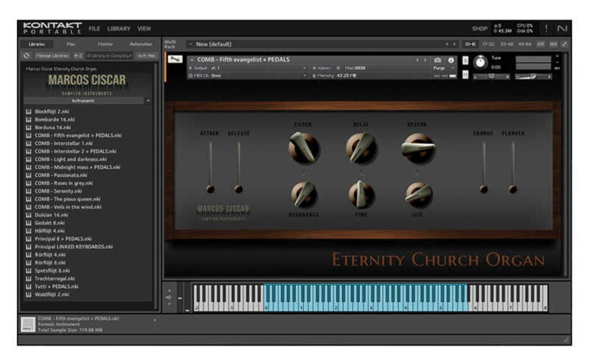589x364 pixels.
Task: Click the library refresh icon
Action: pos(26,56)
